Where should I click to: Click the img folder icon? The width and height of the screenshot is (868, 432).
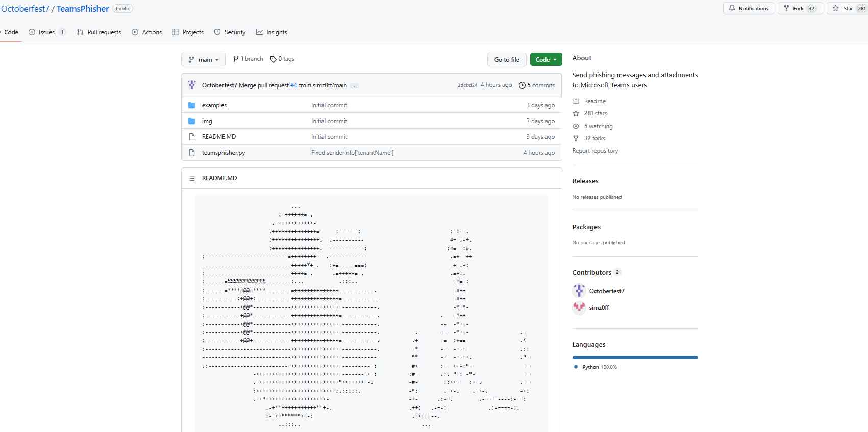(192, 121)
